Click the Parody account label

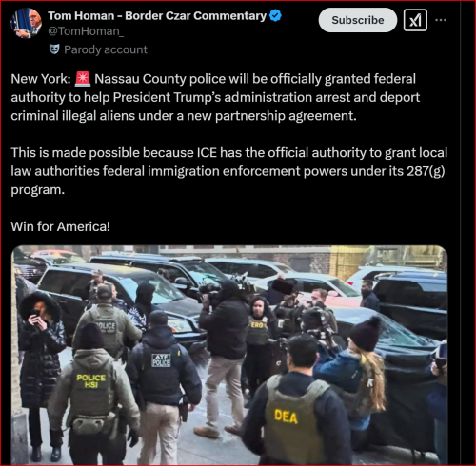pyautogui.click(x=106, y=49)
